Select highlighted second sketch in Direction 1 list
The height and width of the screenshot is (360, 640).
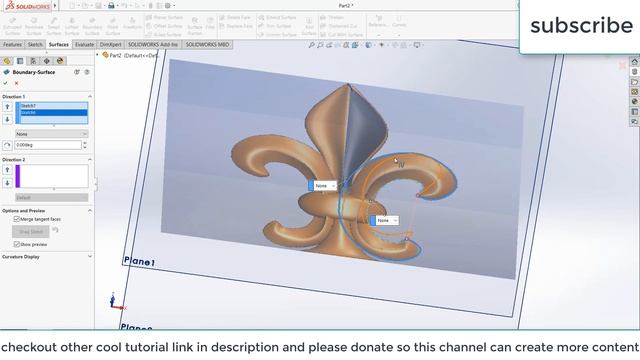pyautogui.click(x=54, y=112)
